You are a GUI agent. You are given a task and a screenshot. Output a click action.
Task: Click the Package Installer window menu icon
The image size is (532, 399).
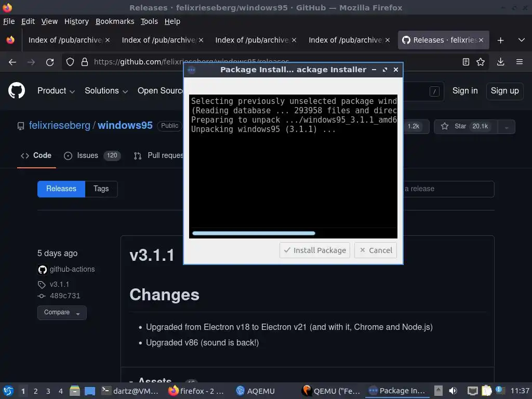pos(191,70)
